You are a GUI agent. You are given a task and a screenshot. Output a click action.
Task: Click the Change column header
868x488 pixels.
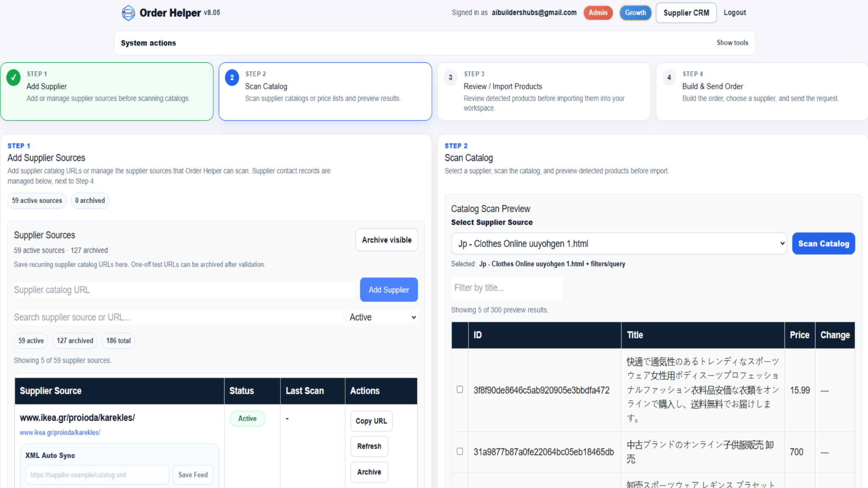click(x=835, y=335)
